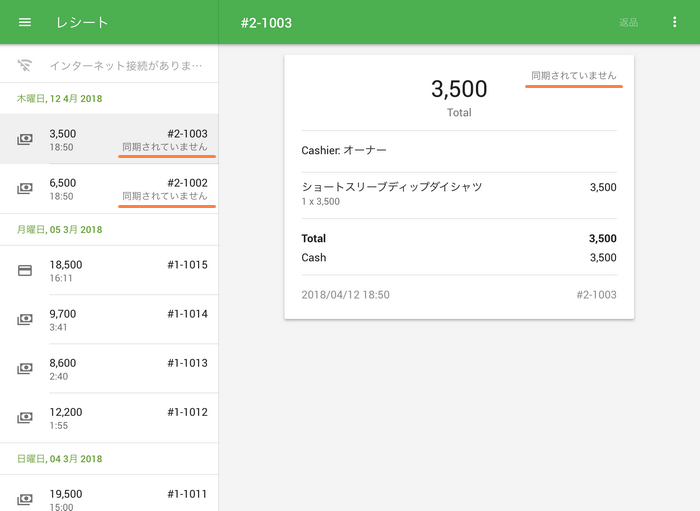
Task: Click cash icon for receipt #2-1002
Action: pyautogui.click(x=25, y=189)
